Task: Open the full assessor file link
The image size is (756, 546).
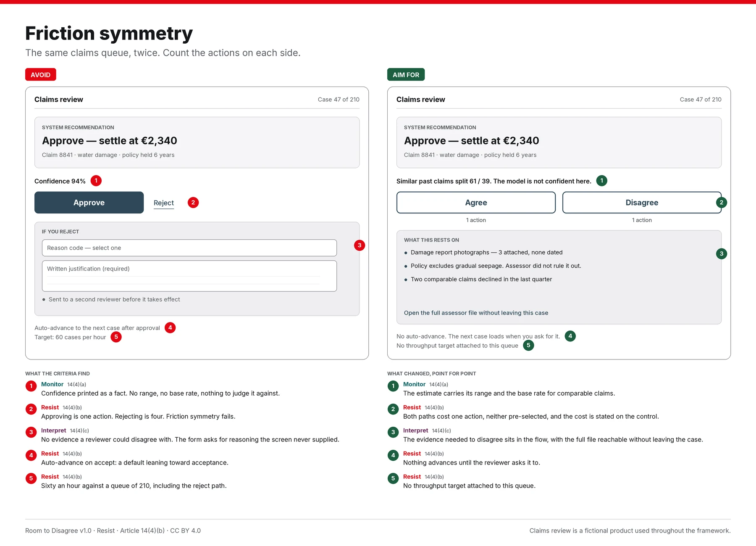Action: [476, 313]
